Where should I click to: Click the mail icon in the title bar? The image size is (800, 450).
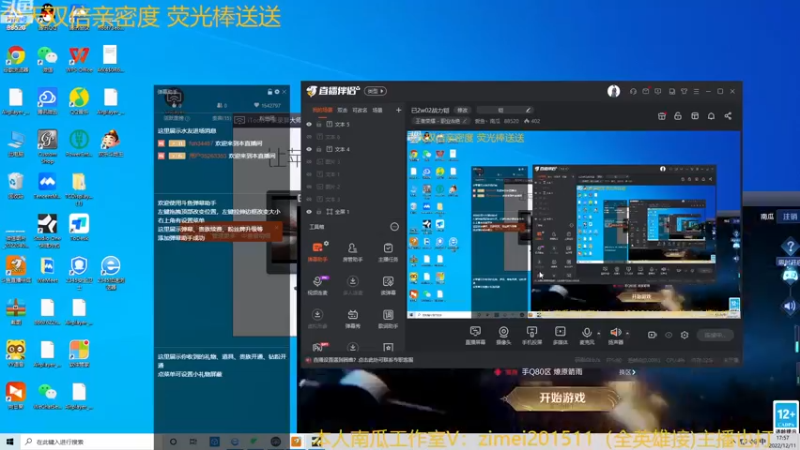645,91
